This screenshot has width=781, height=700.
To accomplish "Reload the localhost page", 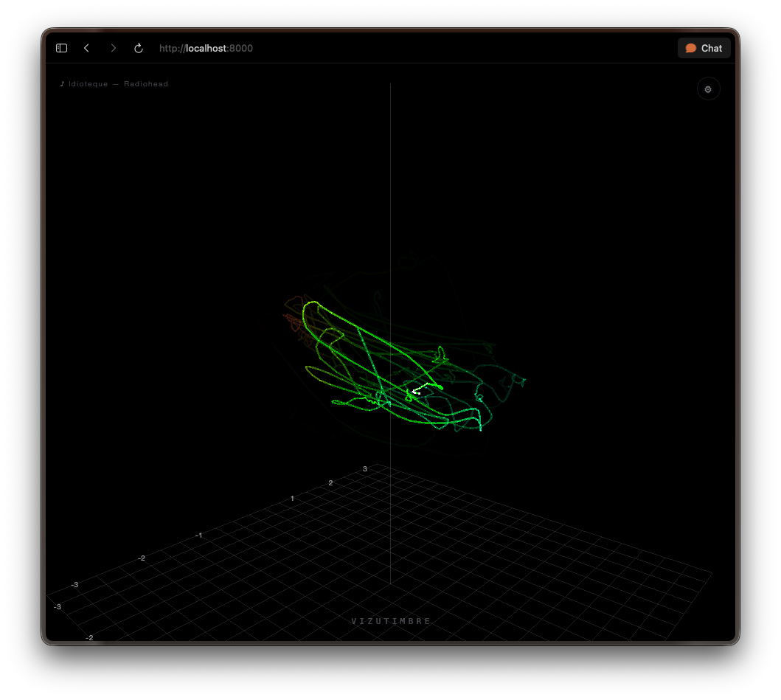I will (139, 48).
